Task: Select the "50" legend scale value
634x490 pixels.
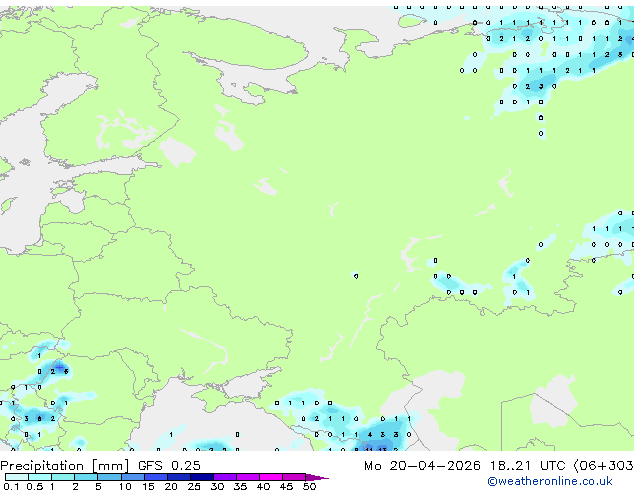Action: [309, 486]
